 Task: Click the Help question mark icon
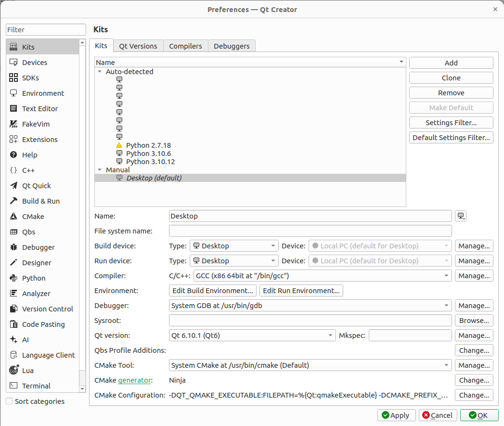coord(13,155)
